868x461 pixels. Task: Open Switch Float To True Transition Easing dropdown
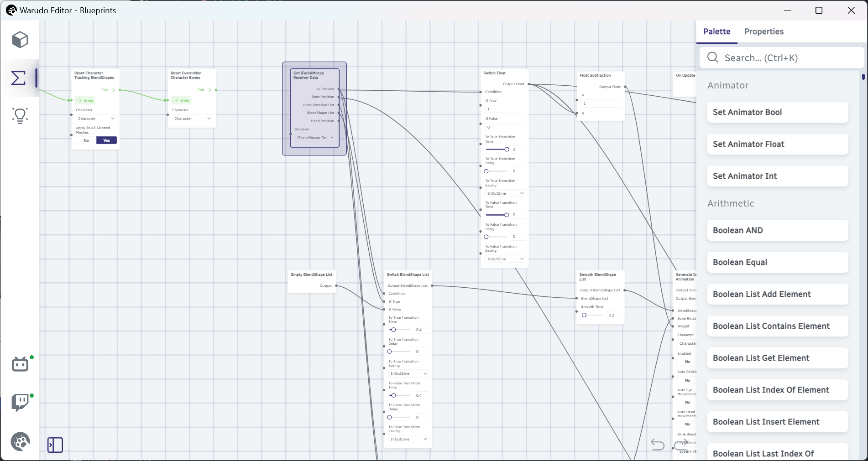506,193
